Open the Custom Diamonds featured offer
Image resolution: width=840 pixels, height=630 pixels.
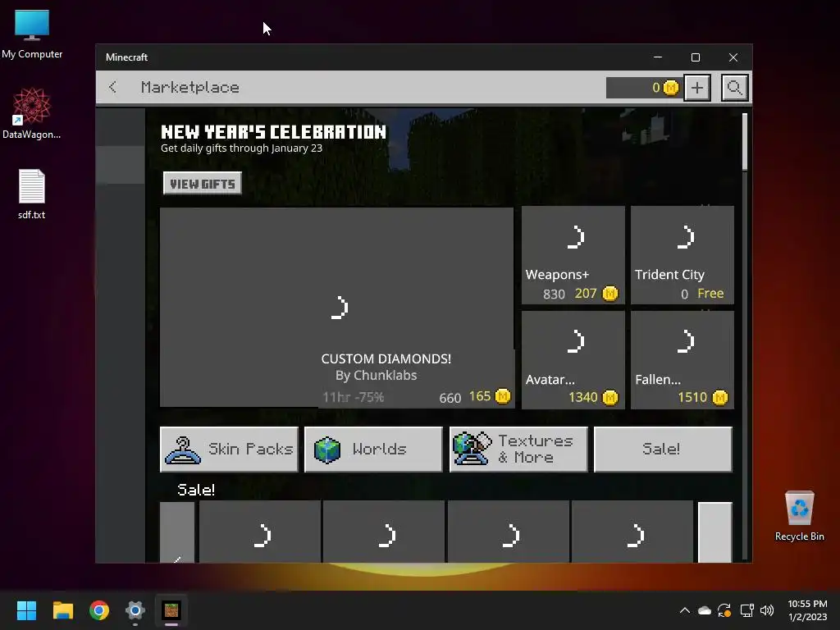point(337,308)
